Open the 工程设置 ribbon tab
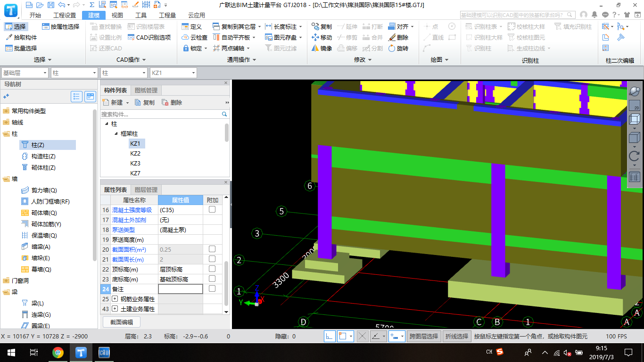This screenshot has height=362, width=644. coord(65,15)
